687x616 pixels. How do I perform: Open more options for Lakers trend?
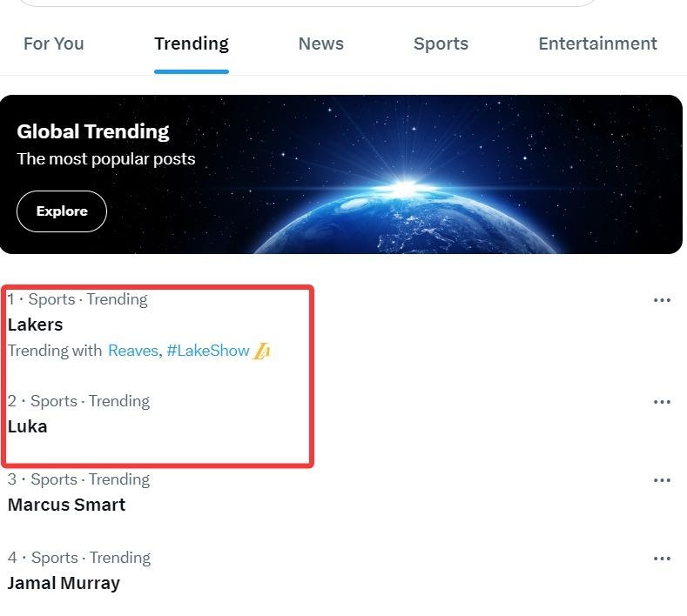(662, 300)
